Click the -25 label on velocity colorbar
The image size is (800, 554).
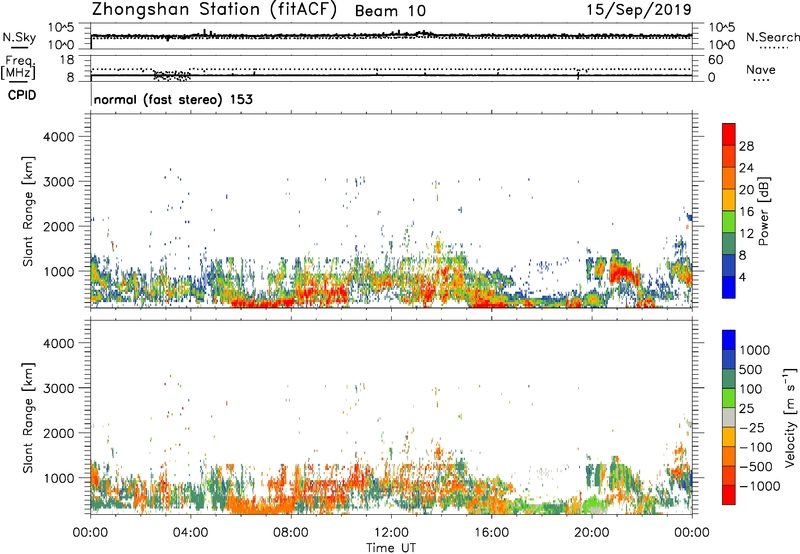pos(752,428)
